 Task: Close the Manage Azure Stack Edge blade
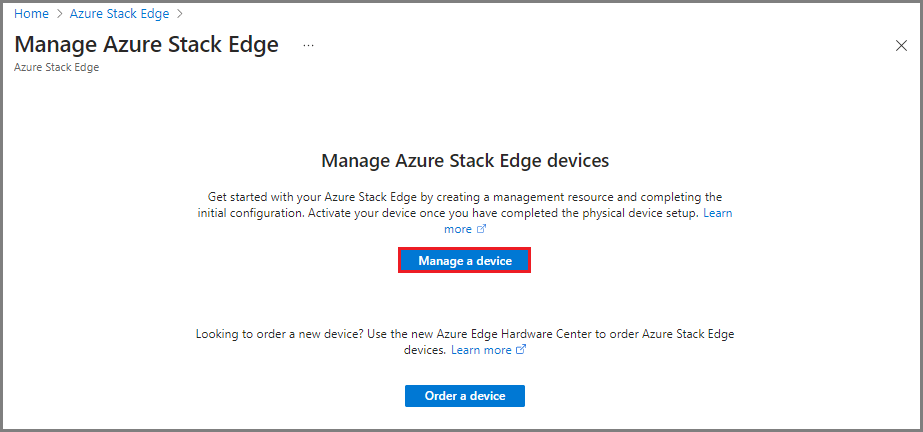pos(901,45)
